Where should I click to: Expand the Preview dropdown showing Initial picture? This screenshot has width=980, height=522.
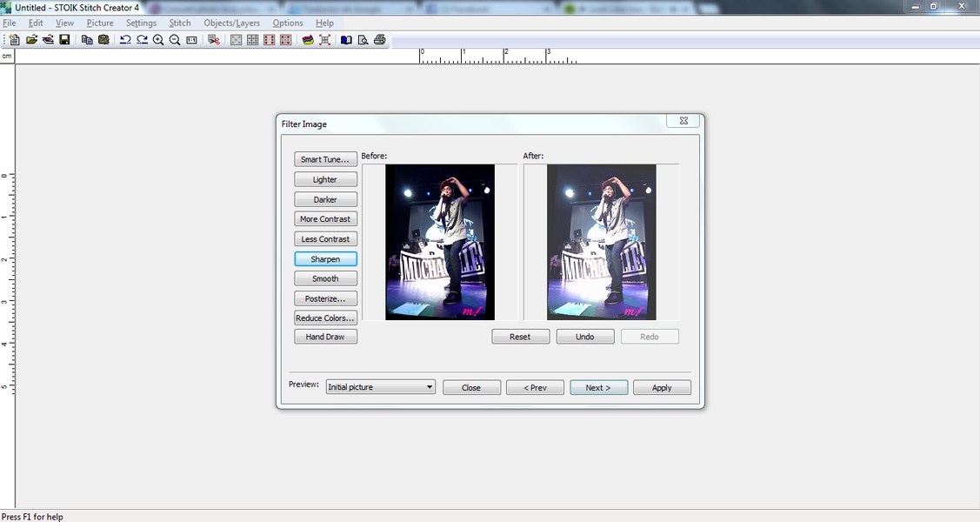(430, 387)
